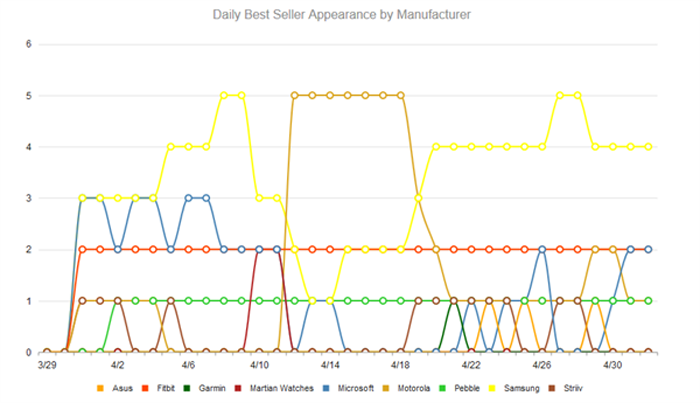Click Samsung data point at 4/22
Viewport: 700px width, 403px height.
[x=471, y=147]
